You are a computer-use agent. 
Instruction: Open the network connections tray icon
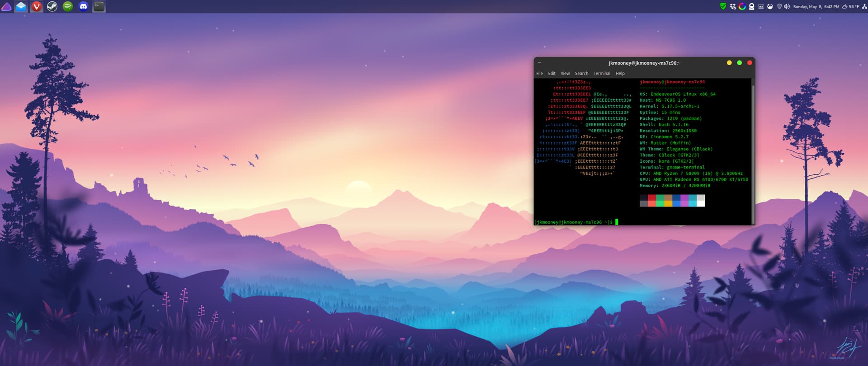pyautogui.click(x=864, y=6)
